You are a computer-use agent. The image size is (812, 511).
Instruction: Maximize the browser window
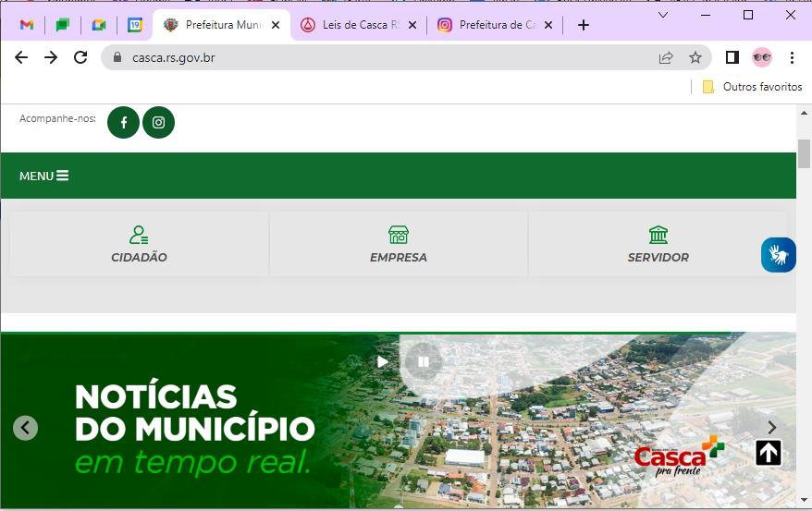pos(748,15)
